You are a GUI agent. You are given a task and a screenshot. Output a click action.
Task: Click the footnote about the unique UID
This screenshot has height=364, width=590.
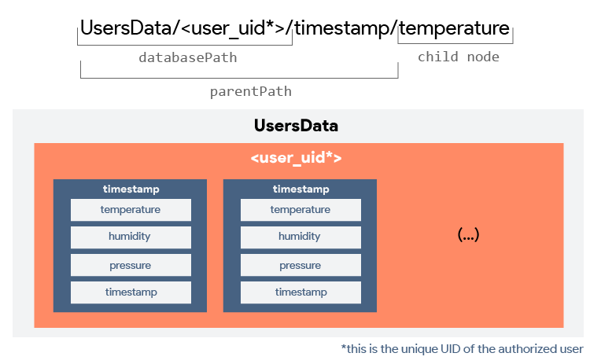[x=462, y=349]
